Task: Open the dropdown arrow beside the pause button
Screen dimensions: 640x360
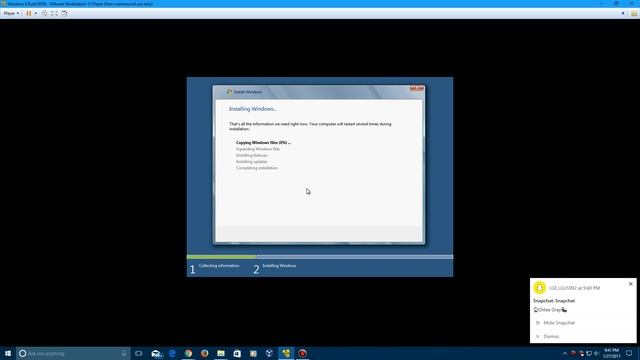Action: (x=36, y=13)
